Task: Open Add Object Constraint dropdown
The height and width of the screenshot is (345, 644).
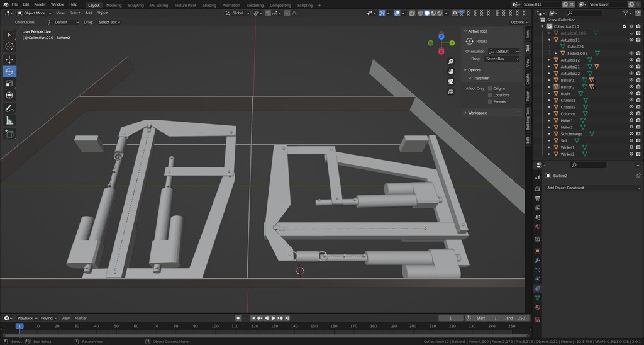Action: coord(593,188)
